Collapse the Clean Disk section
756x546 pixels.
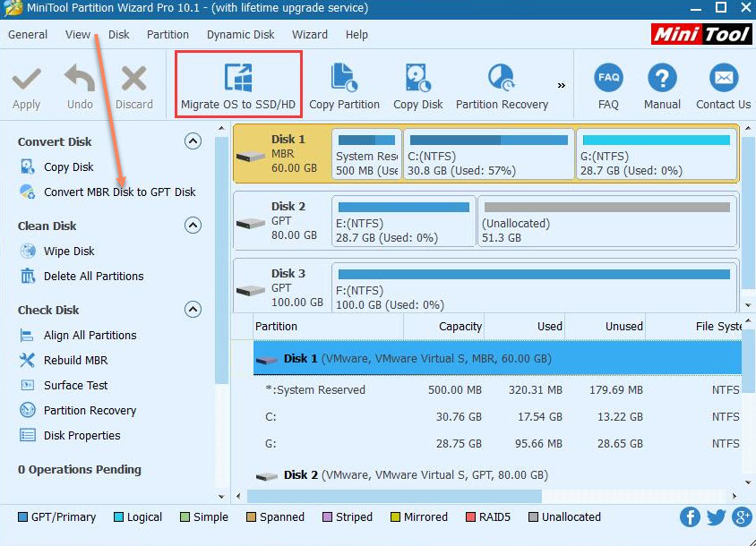pyautogui.click(x=193, y=226)
